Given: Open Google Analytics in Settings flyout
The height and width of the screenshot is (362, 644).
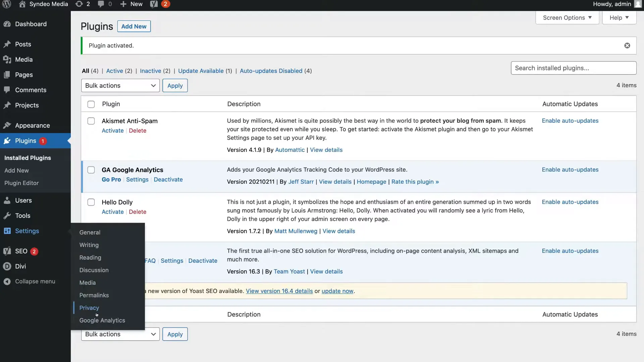Looking at the screenshot, I should pos(102,320).
